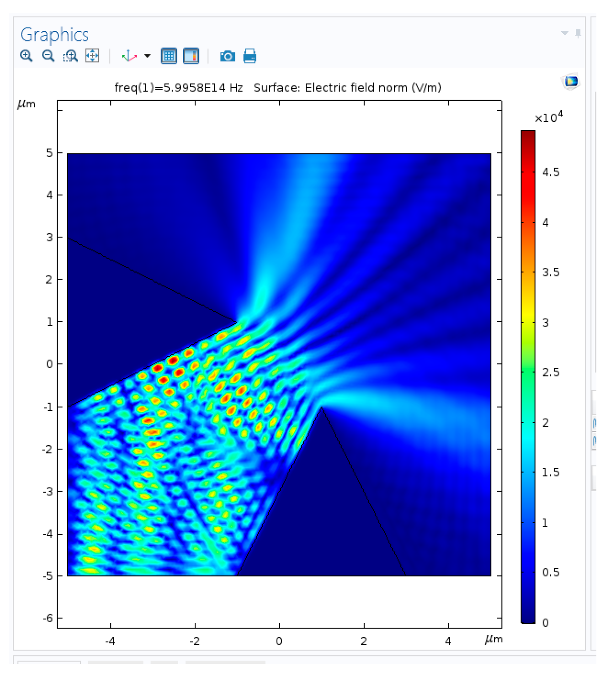Screen dimensions: 616x678
Task: Activate the Zoom Box tool
Action: pos(70,56)
